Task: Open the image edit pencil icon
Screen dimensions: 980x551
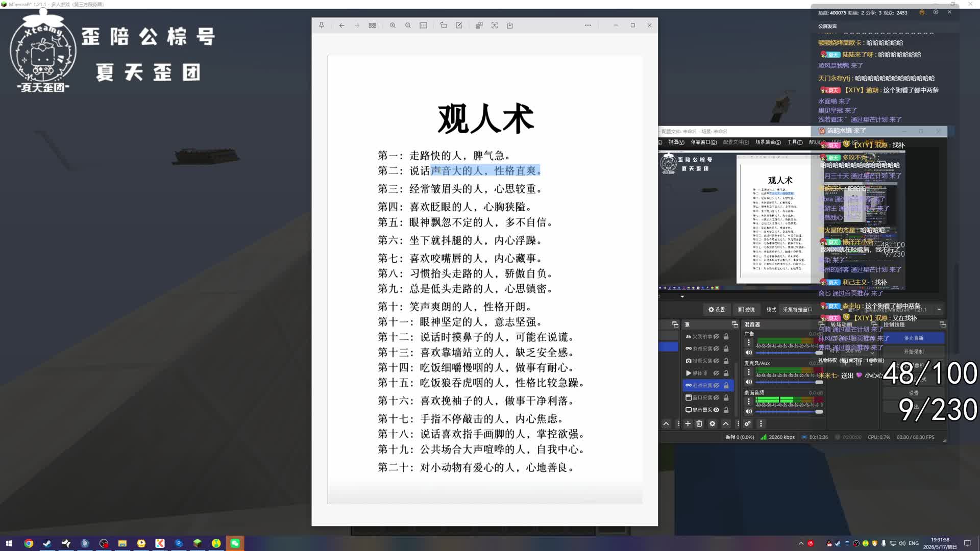Action: point(459,26)
